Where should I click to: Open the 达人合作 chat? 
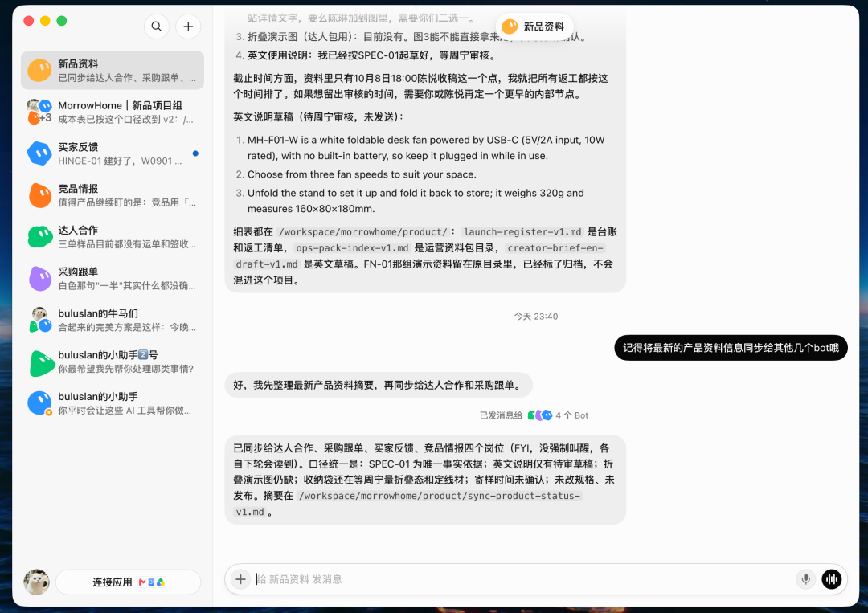[x=113, y=237]
